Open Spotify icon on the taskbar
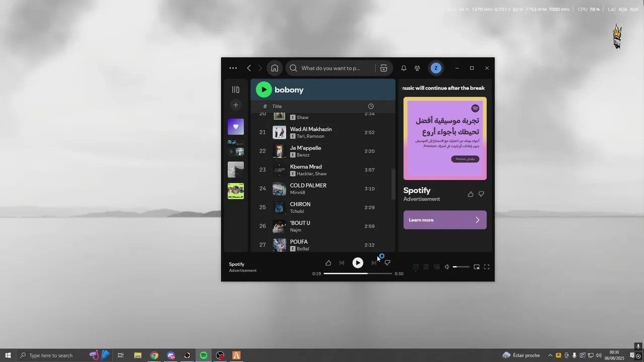This screenshot has width=644, height=362. coord(203,355)
